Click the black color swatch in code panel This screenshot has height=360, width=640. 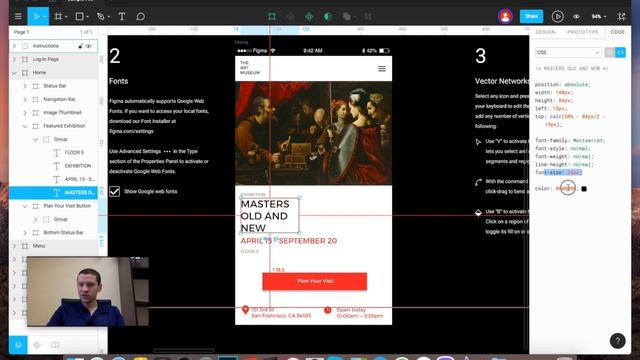point(584,189)
